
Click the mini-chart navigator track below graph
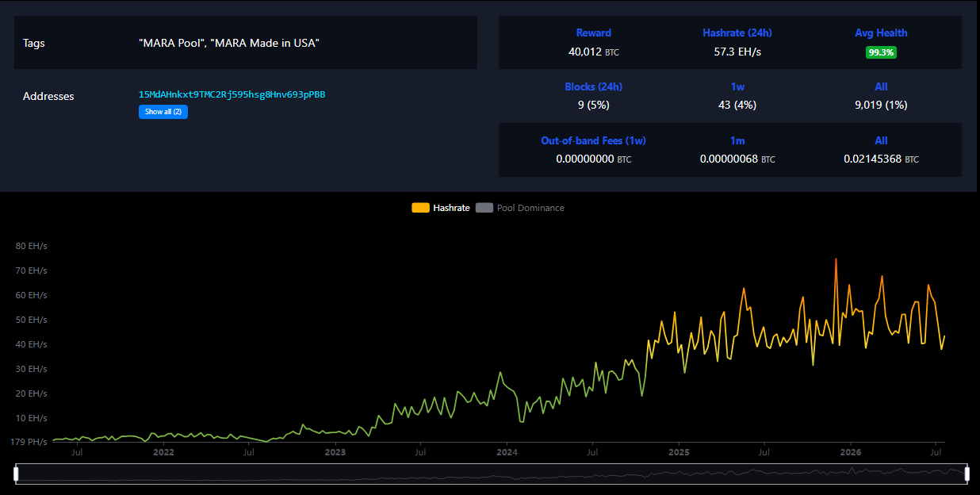pos(491,474)
